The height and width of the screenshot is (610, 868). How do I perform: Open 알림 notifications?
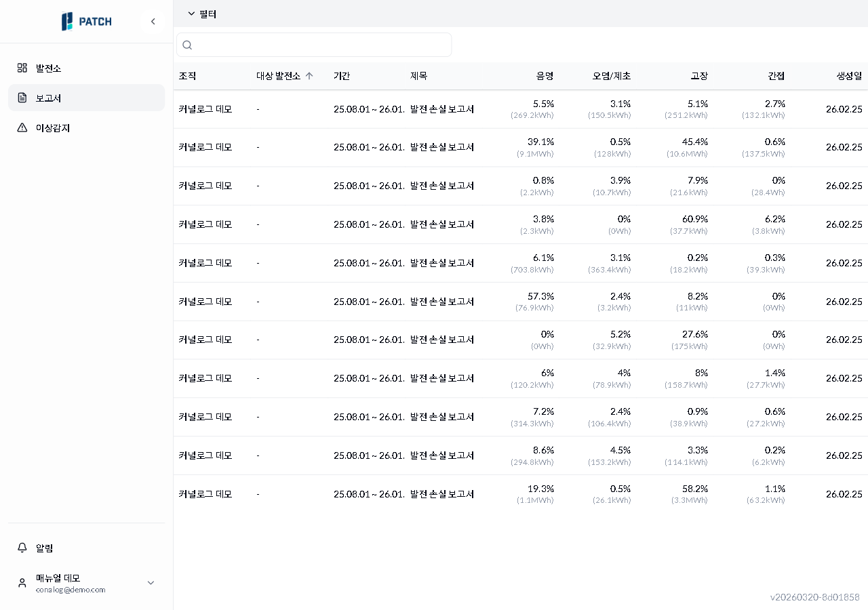click(45, 548)
